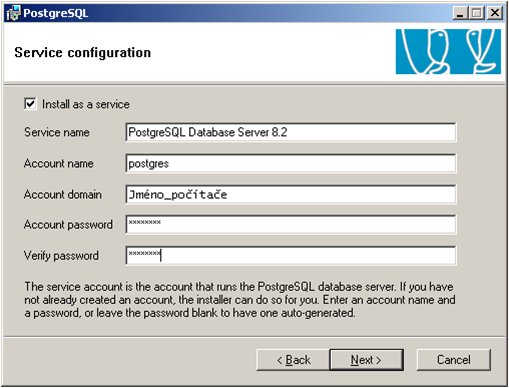Click the Account domain label
509x388 pixels.
63,194
